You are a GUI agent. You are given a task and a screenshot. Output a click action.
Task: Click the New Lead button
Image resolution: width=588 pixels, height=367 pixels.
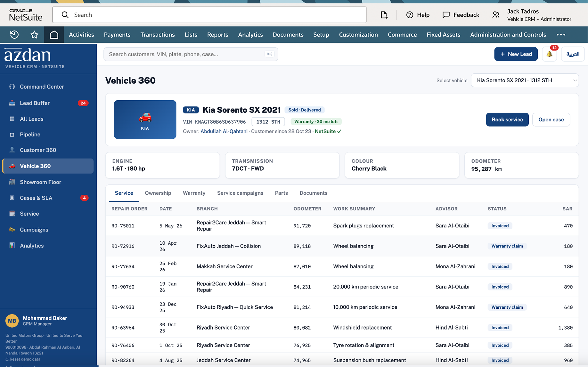tap(516, 54)
